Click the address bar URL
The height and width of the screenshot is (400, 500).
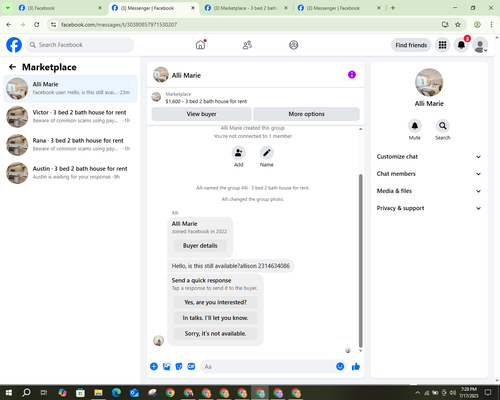coord(119,25)
